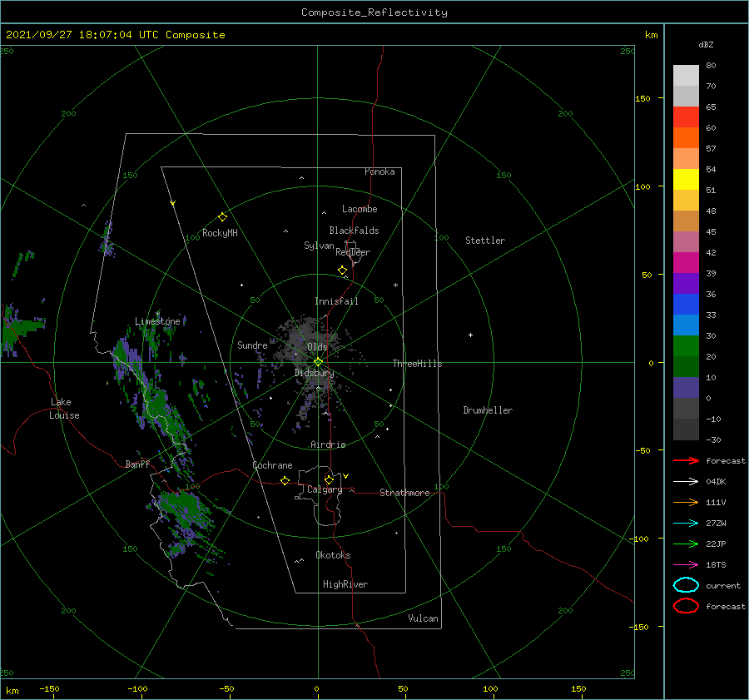The height and width of the screenshot is (700, 749).
Task: Click the Sylvan label
Action: (x=319, y=246)
